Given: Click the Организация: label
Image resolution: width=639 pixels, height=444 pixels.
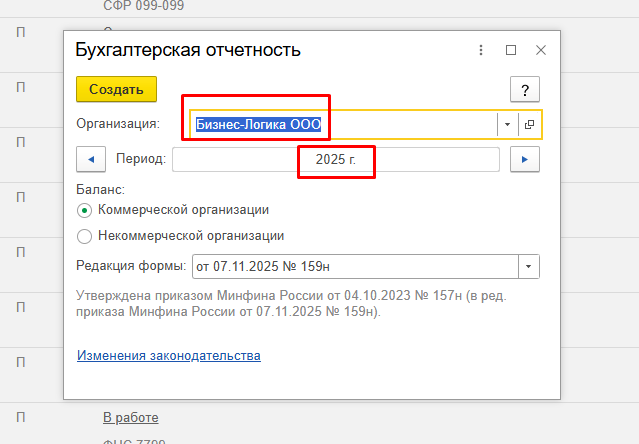Looking at the screenshot, I should 118,123.
